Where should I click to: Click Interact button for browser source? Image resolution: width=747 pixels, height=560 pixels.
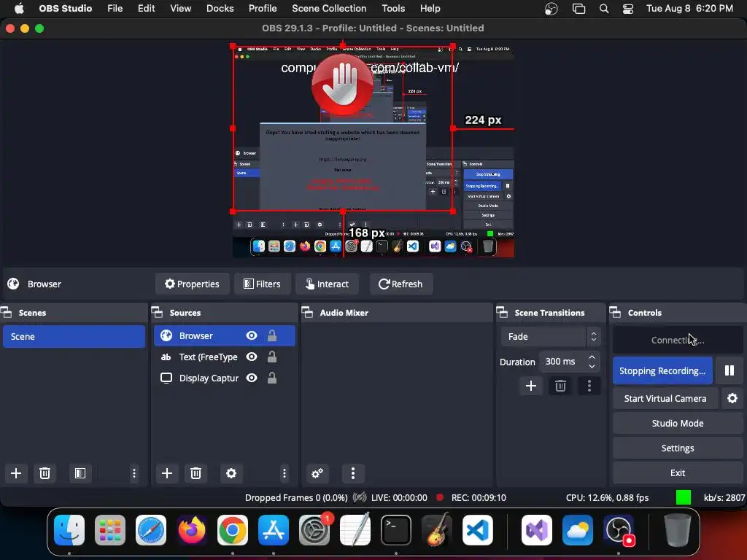(327, 284)
